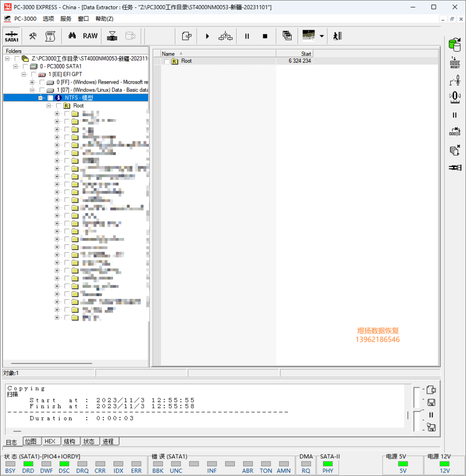The width and height of the screenshot is (466, 476).
Task: Start the task with play button
Action: [x=207, y=36]
